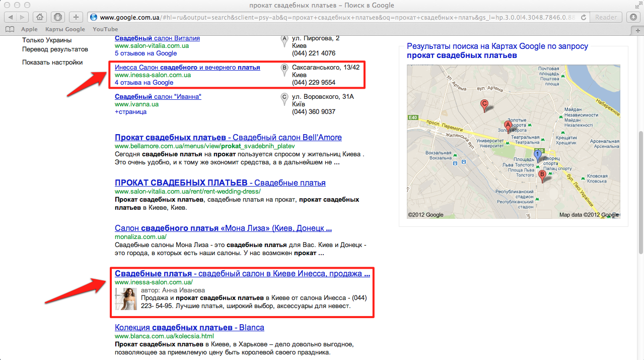Click the globe site icon in address bar

click(x=94, y=17)
